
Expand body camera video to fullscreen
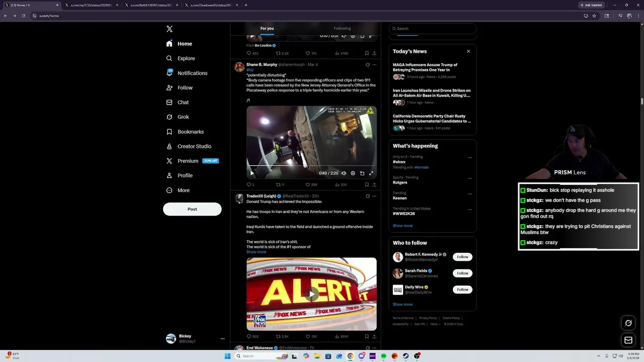(371, 173)
